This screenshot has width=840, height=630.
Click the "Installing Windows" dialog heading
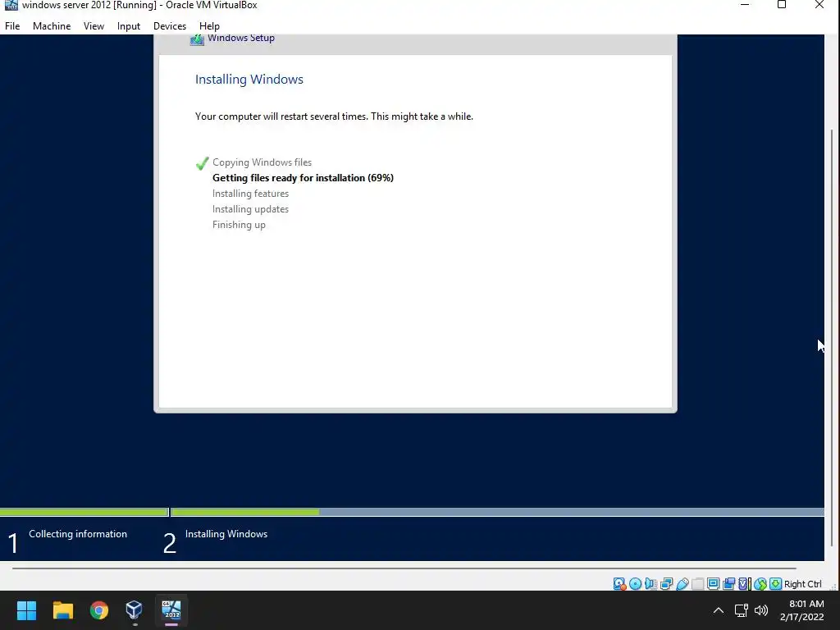[x=249, y=80]
